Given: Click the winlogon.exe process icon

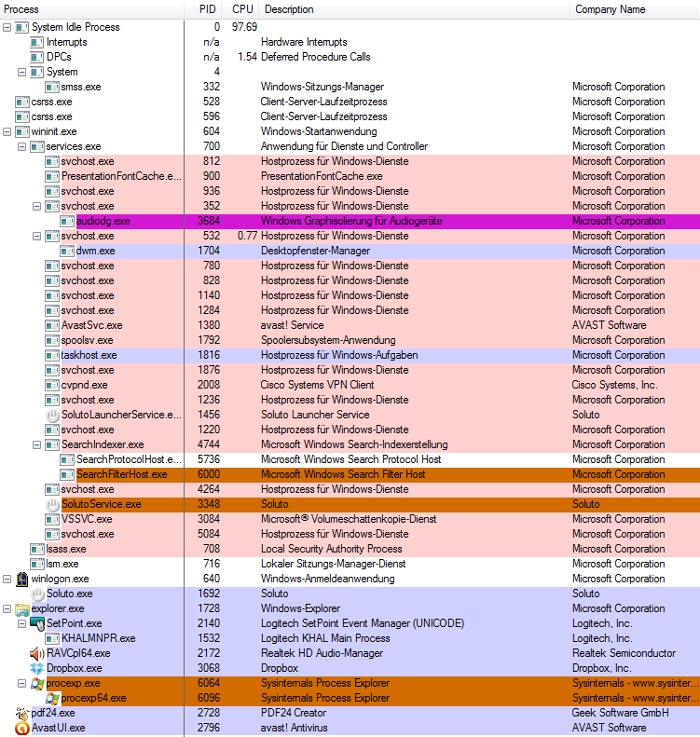Looking at the screenshot, I should click(21, 580).
